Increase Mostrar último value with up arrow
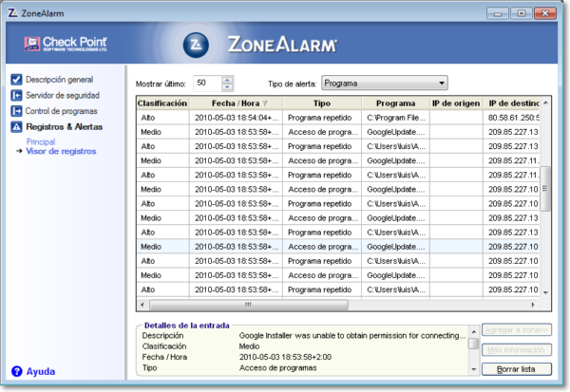Image resolution: width=570 pixels, height=392 pixels. coord(227,80)
